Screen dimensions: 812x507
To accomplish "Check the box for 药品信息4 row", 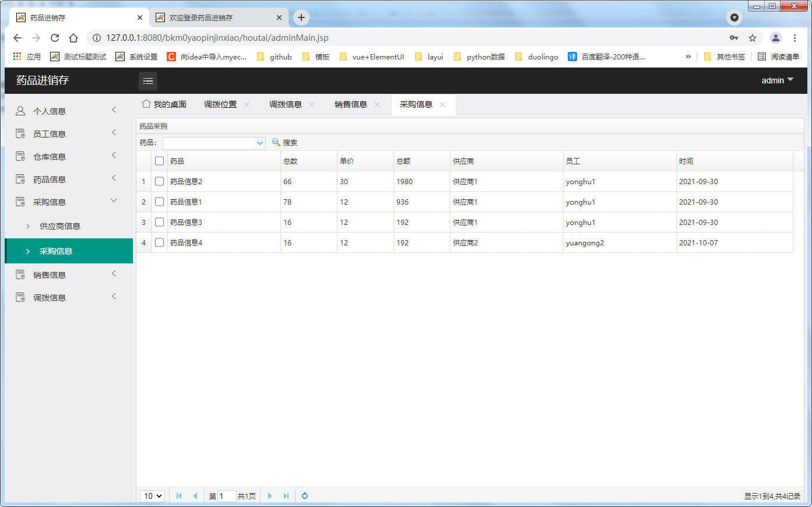I will click(x=159, y=242).
